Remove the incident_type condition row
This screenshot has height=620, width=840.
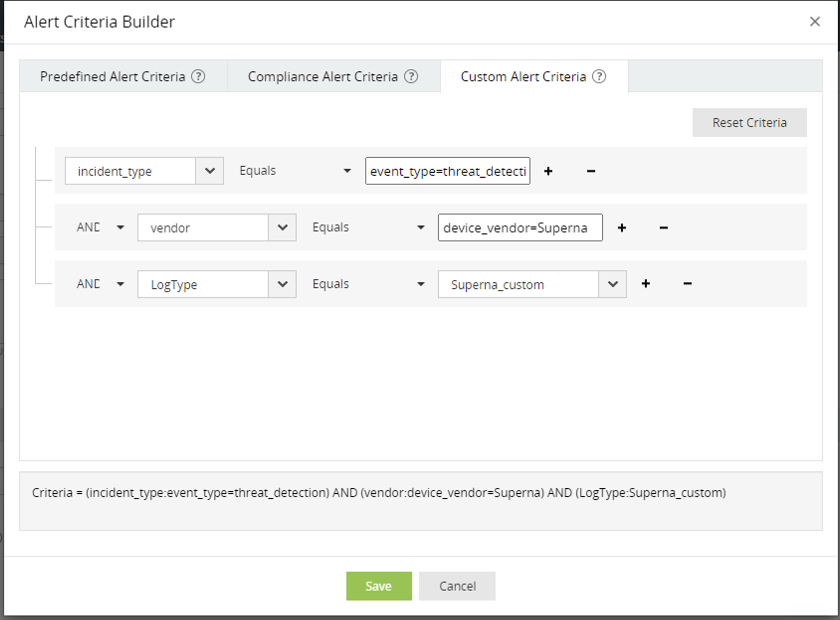tap(591, 171)
